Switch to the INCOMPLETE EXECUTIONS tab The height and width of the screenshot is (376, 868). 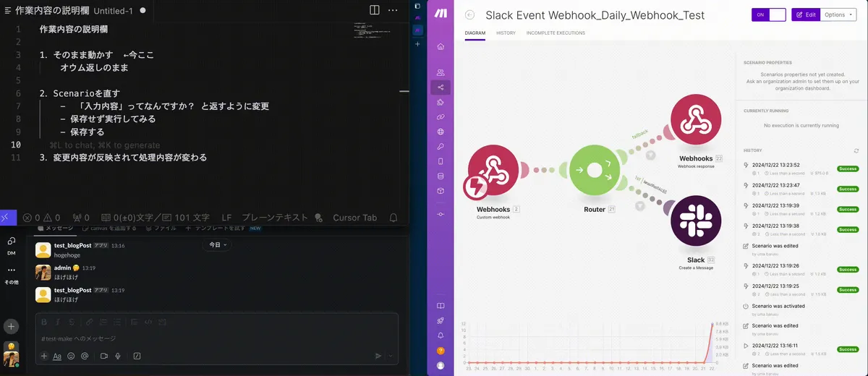(556, 33)
